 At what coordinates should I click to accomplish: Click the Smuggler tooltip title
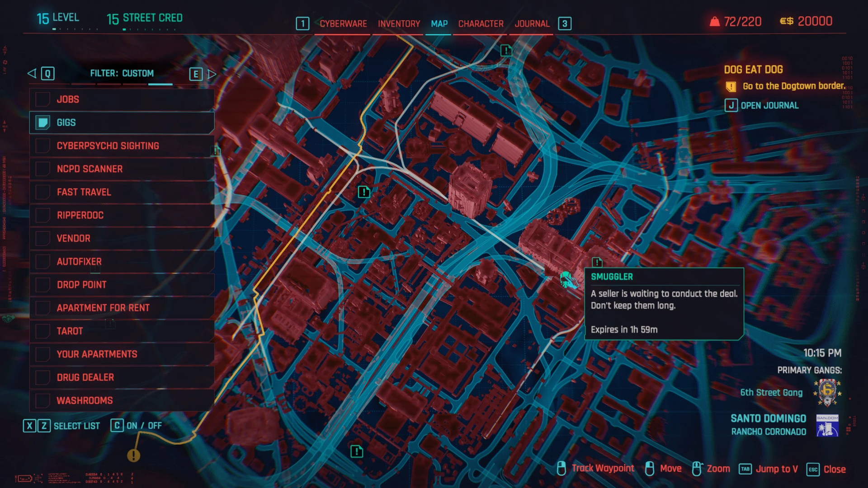click(x=612, y=277)
